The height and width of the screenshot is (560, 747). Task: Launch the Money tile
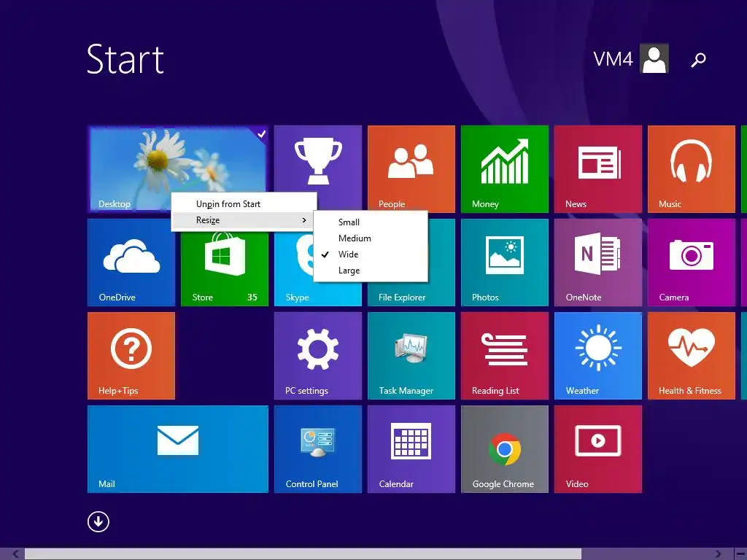pyautogui.click(x=505, y=168)
